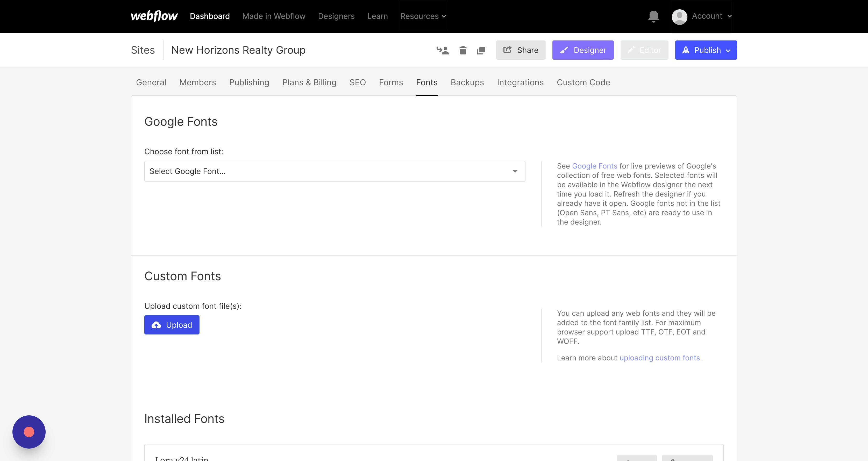Open the Publish dropdown button

click(x=706, y=50)
